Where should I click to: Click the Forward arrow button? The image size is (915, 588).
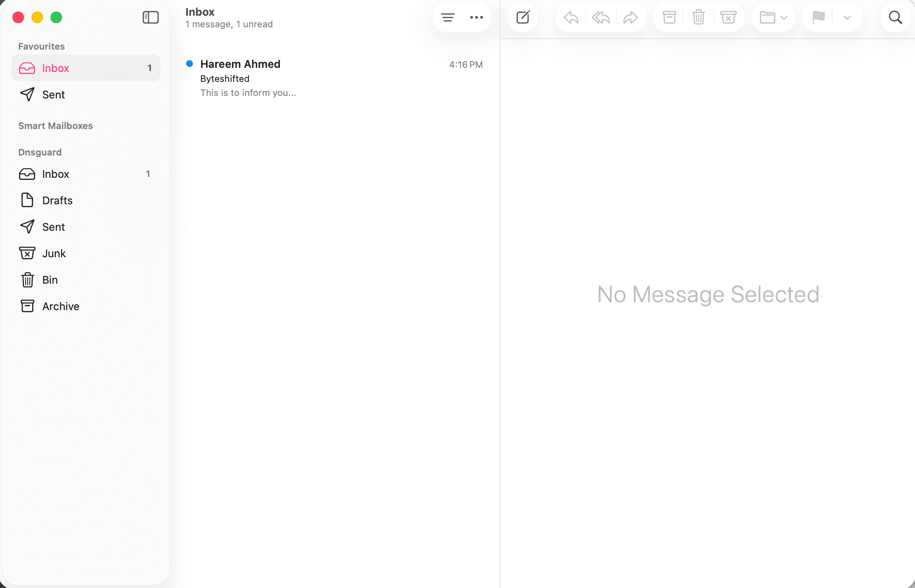tap(630, 17)
